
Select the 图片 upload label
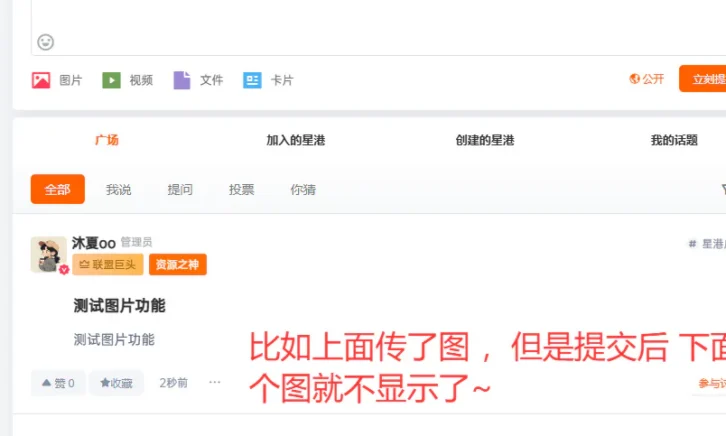tap(71, 81)
